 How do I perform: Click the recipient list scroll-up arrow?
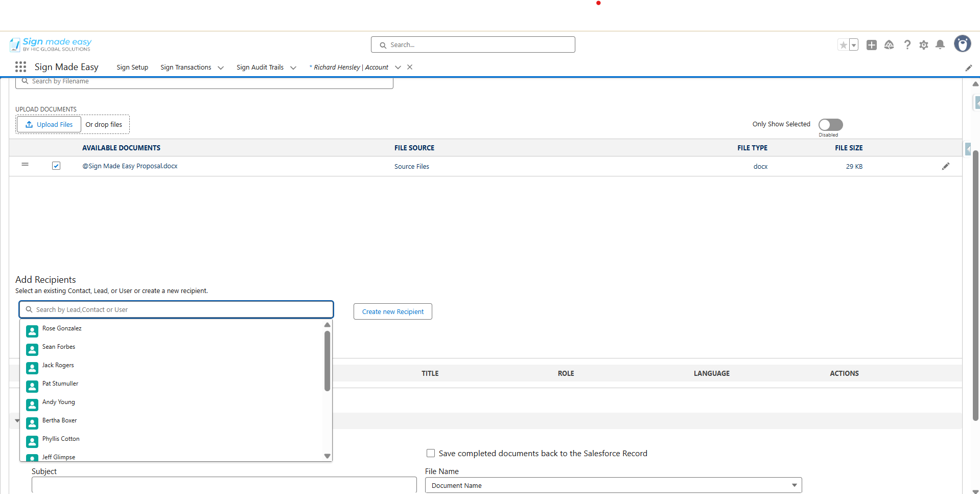click(x=327, y=325)
